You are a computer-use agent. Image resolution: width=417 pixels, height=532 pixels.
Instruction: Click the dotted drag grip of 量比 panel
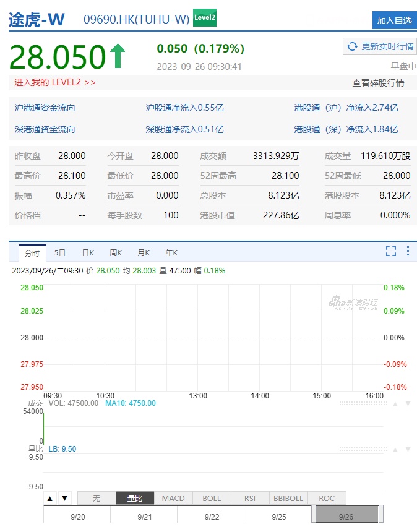363,449
